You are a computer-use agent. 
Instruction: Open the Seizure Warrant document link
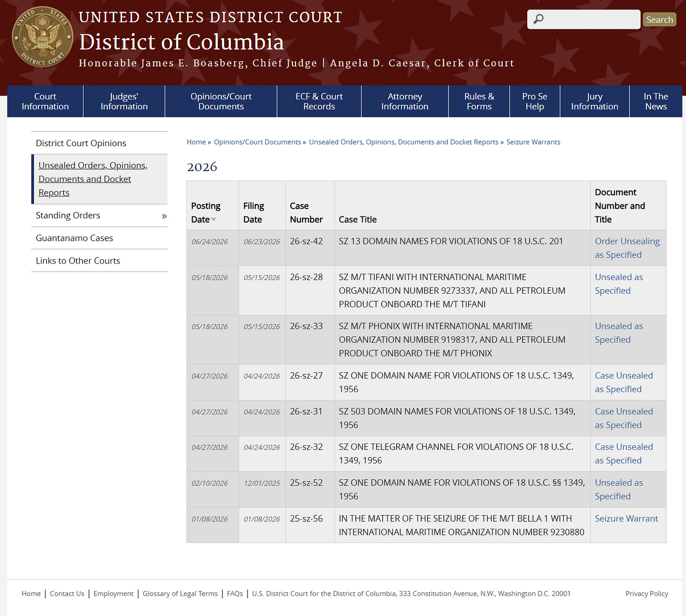(626, 518)
